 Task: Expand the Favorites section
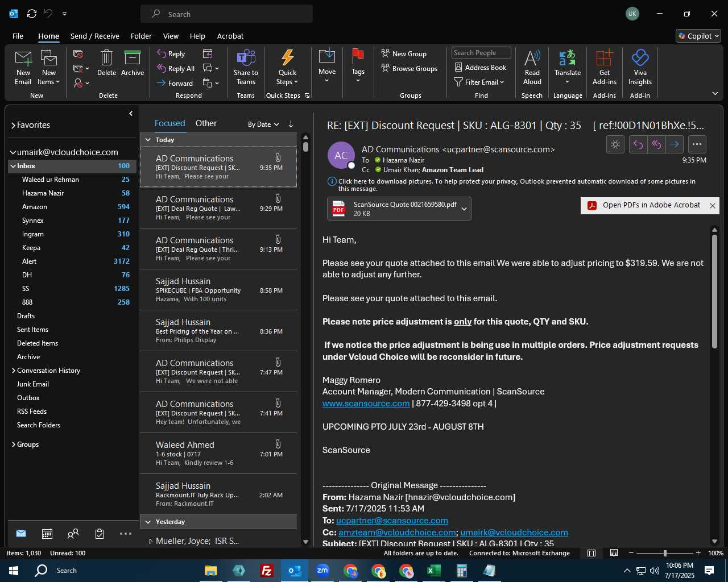coord(14,125)
